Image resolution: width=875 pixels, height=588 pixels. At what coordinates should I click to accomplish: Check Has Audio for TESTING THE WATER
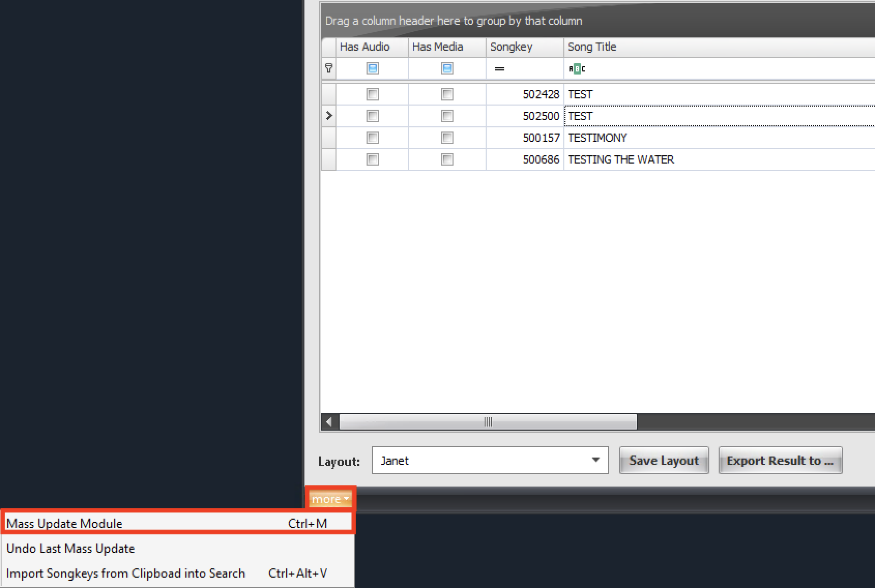point(372,159)
